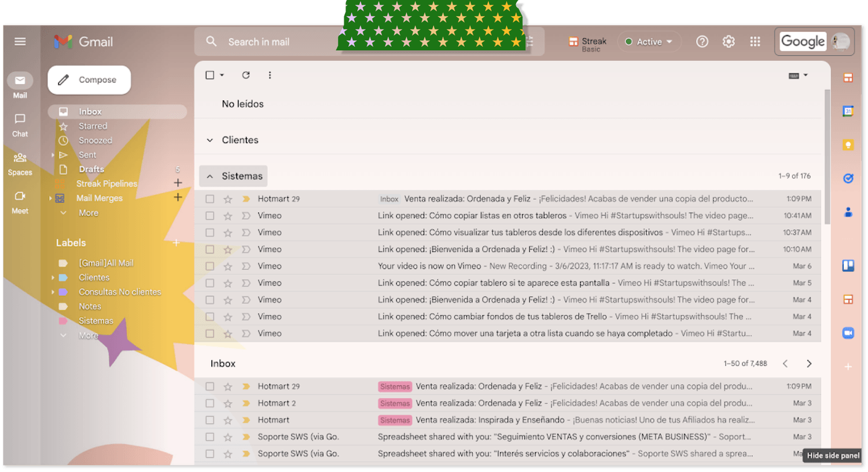Go to older Inbox page arrow
The image size is (868, 472).
tap(809, 364)
